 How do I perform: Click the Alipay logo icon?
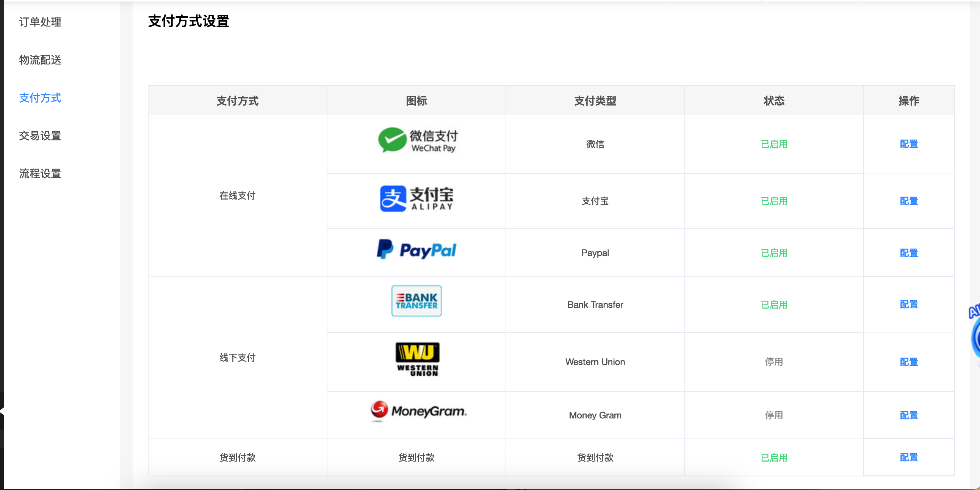coord(416,198)
